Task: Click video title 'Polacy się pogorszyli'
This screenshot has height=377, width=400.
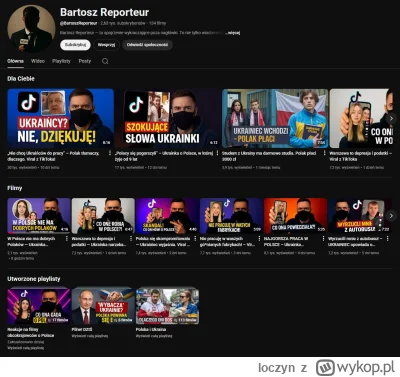Action: pyautogui.click(x=164, y=156)
